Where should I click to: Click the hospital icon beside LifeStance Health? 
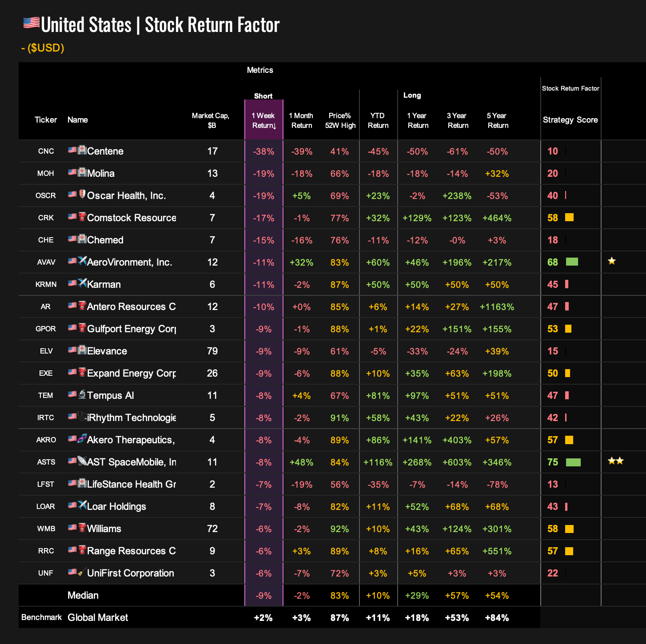(x=82, y=483)
